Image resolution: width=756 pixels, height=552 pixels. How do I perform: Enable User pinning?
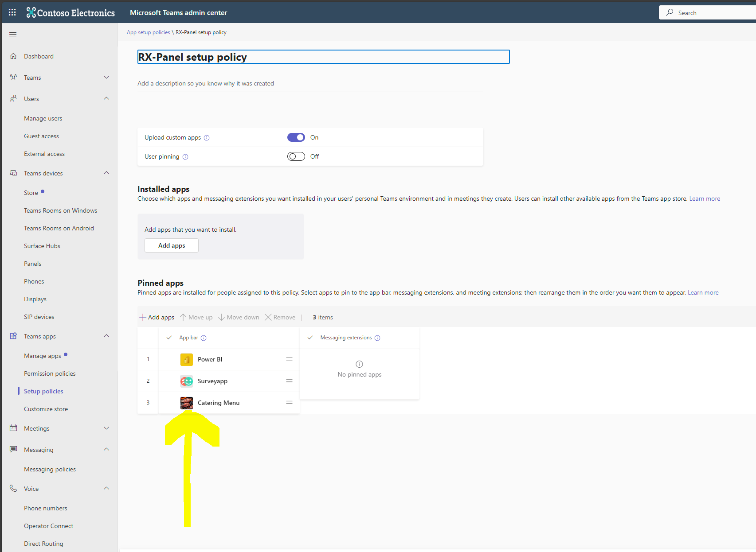pyautogui.click(x=296, y=156)
